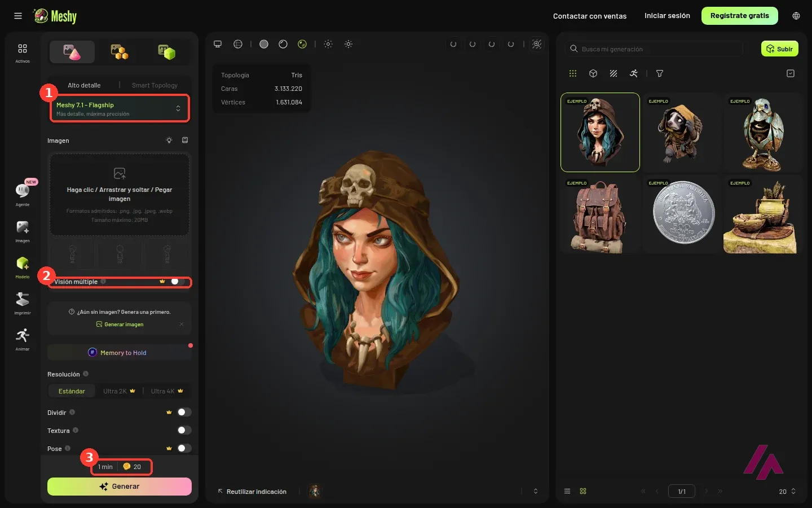Click the Generar button
Viewport: 812px width, 508px height.
tap(120, 487)
